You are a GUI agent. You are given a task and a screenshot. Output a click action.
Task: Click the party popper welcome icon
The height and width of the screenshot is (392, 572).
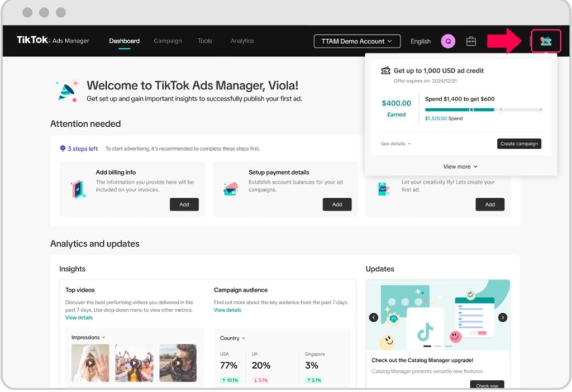(67, 91)
